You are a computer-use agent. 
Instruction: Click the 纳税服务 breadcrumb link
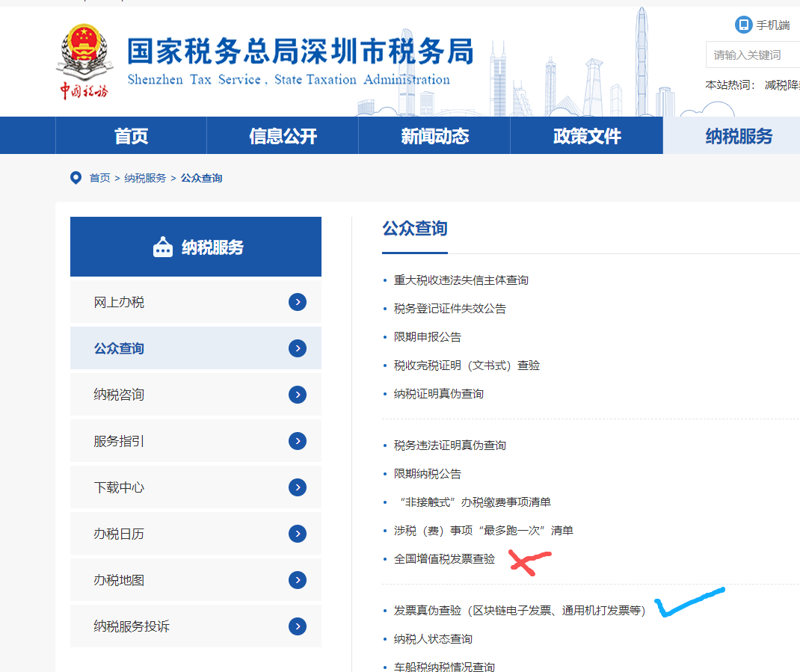click(145, 178)
